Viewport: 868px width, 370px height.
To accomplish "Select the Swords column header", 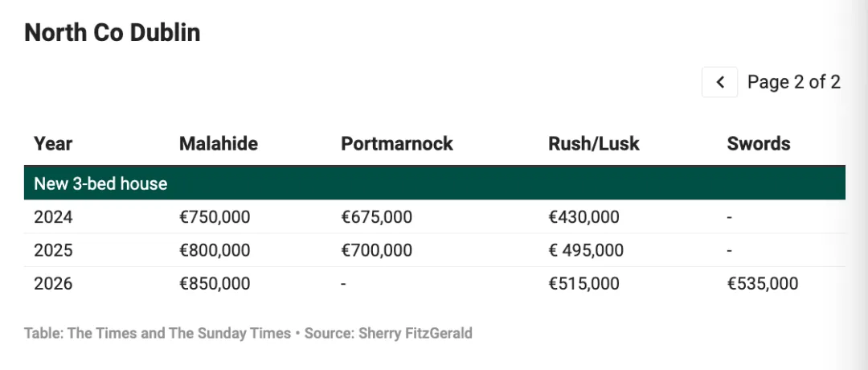I will coord(759,144).
